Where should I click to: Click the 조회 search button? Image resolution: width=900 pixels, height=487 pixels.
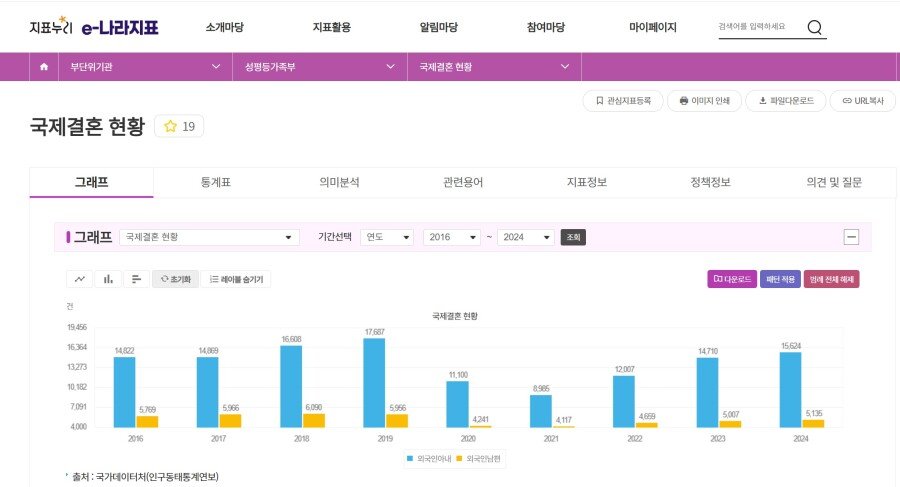tap(573, 237)
